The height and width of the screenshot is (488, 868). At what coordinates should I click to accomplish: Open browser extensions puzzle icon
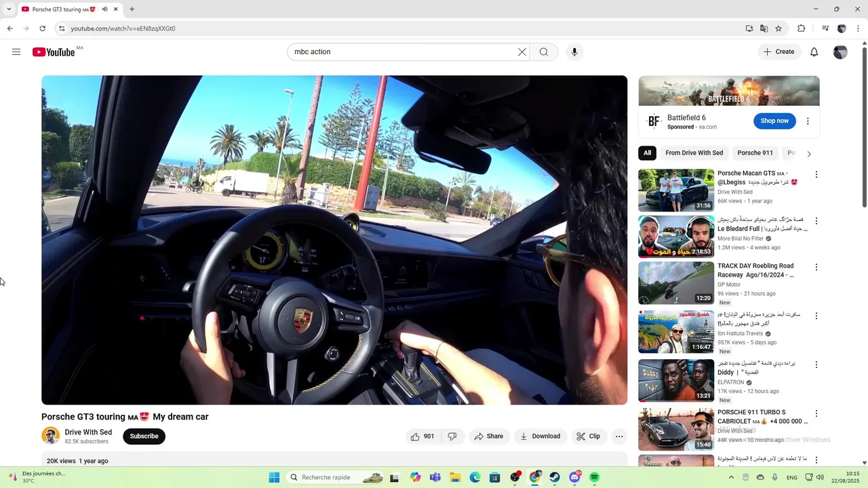(802, 28)
